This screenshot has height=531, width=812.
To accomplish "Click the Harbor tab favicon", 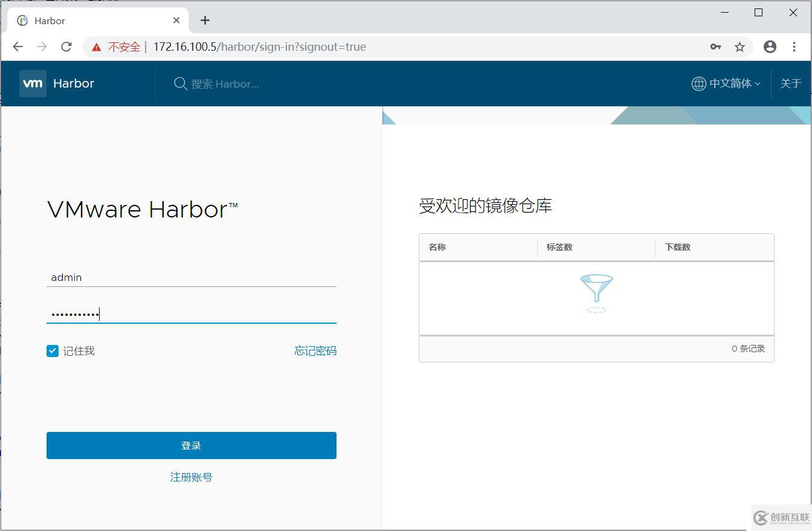I will coord(22,21).
